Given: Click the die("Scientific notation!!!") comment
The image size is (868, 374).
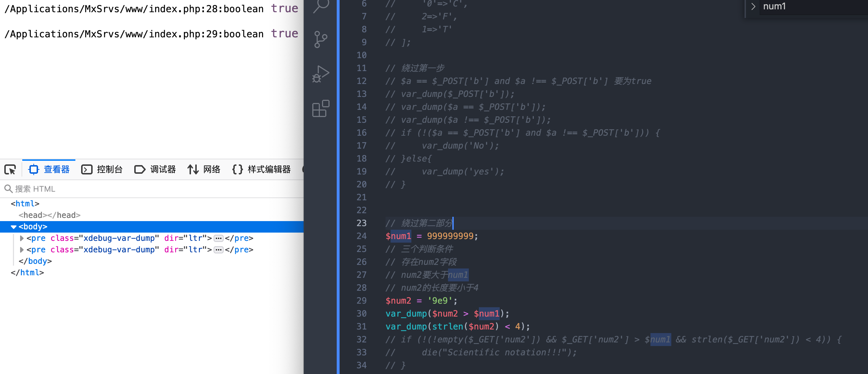Looking at the screenshot, I should pos(499,352).
